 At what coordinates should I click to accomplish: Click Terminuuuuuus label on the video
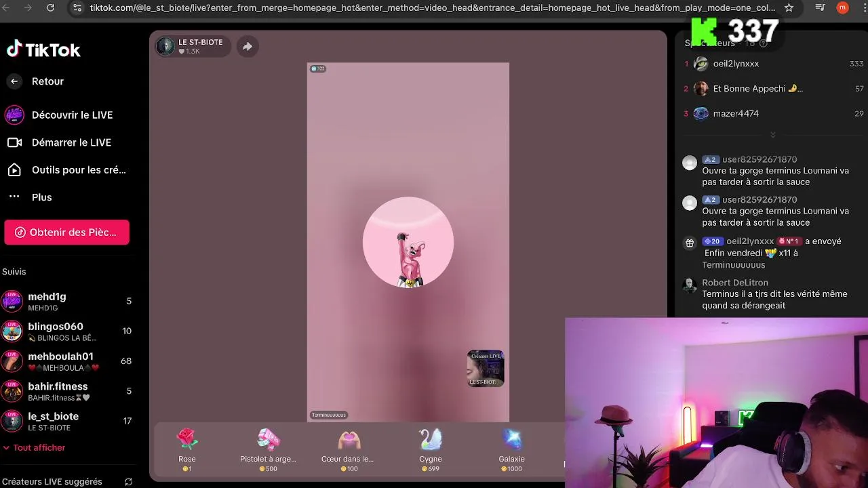[x=329, y=415]
